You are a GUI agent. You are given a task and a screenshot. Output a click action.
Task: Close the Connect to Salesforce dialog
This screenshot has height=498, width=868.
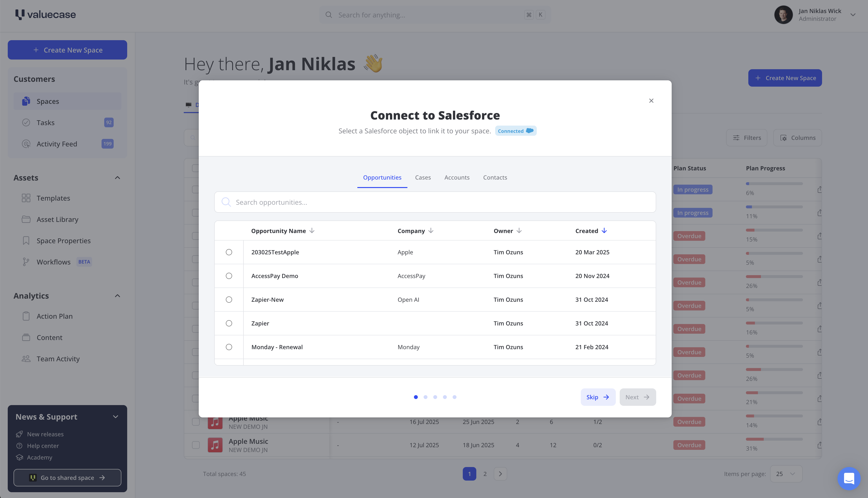(651, 101)
